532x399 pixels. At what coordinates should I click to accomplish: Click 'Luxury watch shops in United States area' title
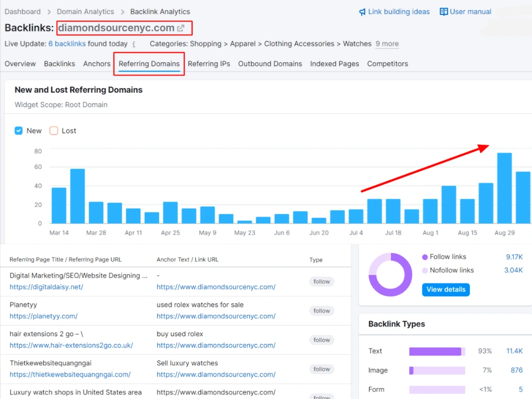[76, 392]
